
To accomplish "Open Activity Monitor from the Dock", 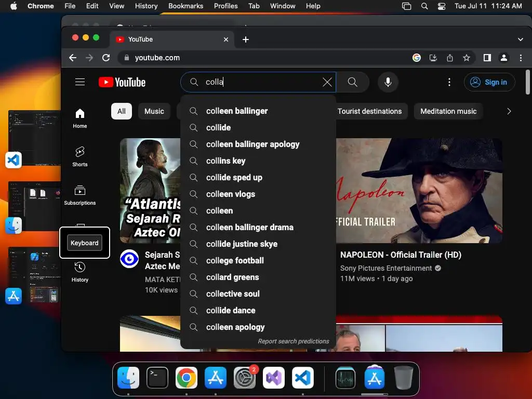I will click(345, 378).
